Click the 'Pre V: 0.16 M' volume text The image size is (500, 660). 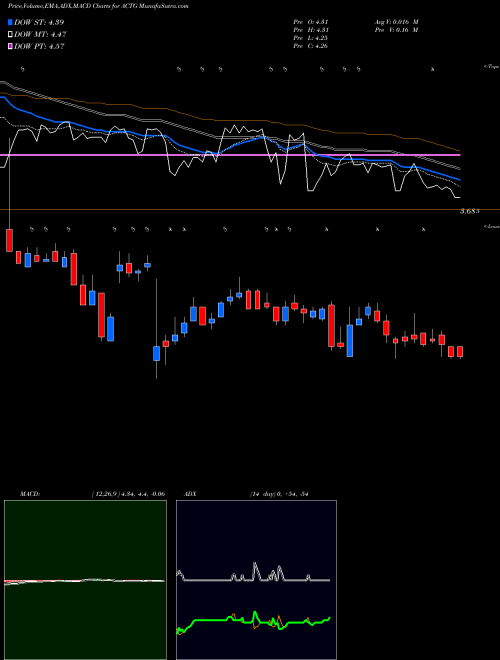pyautogui.click(x=396, y=30)
